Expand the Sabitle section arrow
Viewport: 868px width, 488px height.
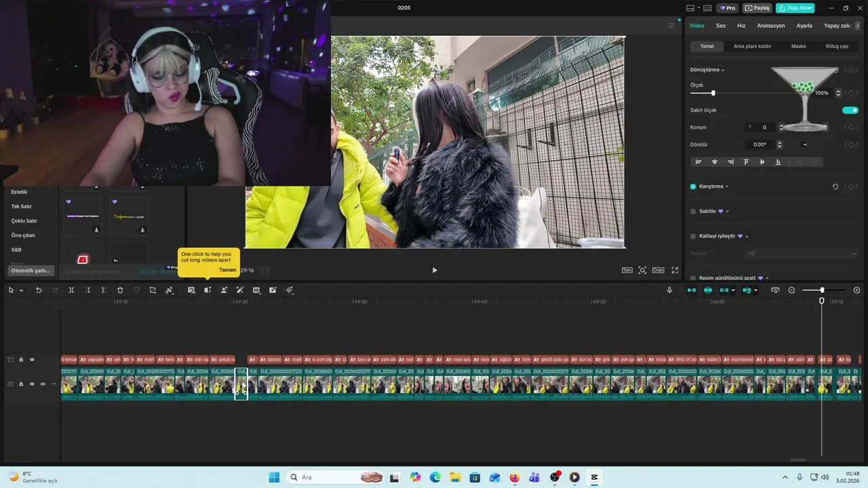tap(727, 211)
